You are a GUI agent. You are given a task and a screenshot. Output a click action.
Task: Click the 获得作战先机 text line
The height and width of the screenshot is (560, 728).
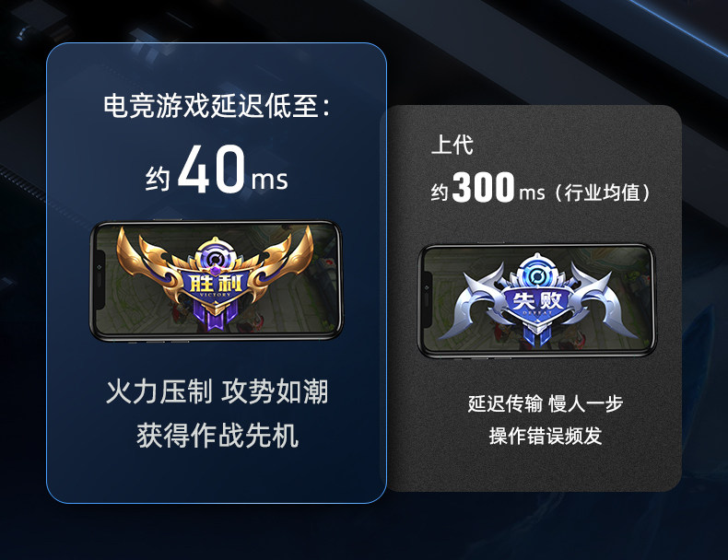click(x=217, y=435)
